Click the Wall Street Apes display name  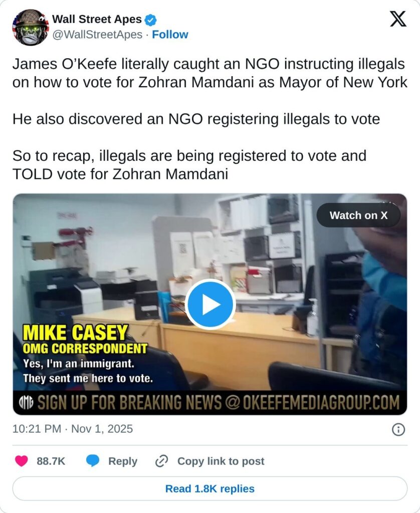[97, 20]
